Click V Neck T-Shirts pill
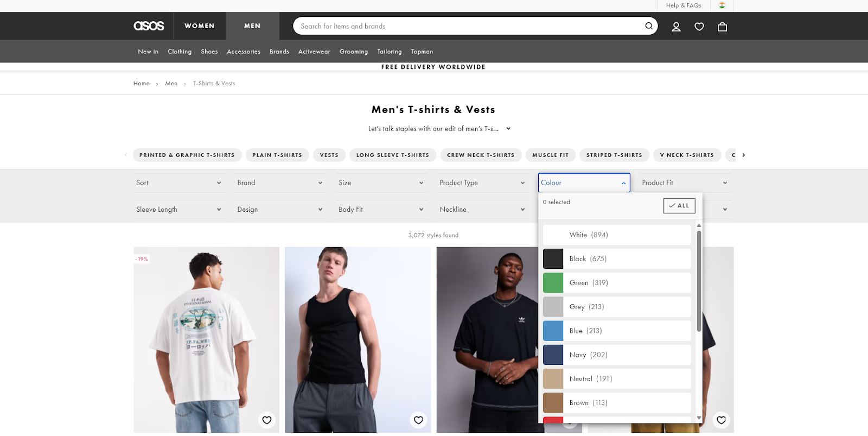Screen dimensions: 868x436 pos(687,155)
